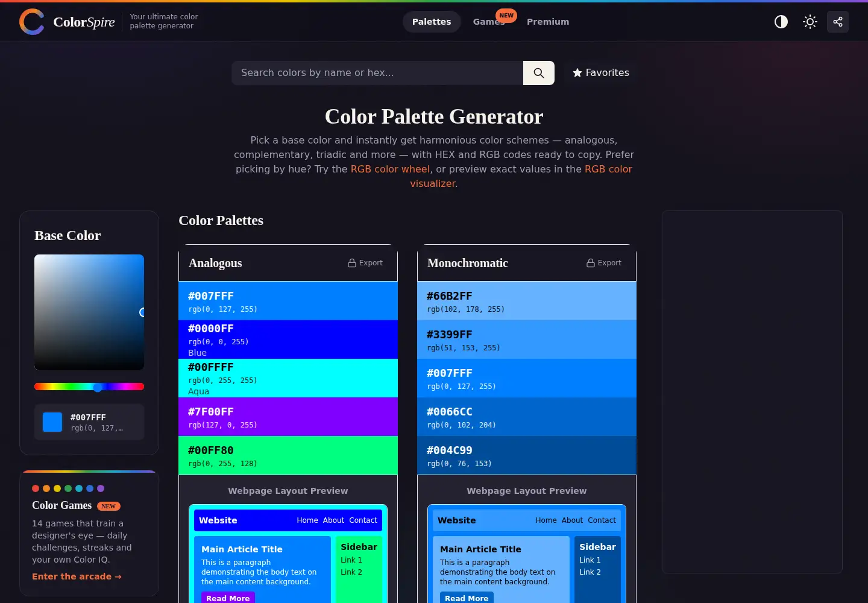Switch to light theme with sun icon
The image size is (868, 603).
(x=810, y=22)
